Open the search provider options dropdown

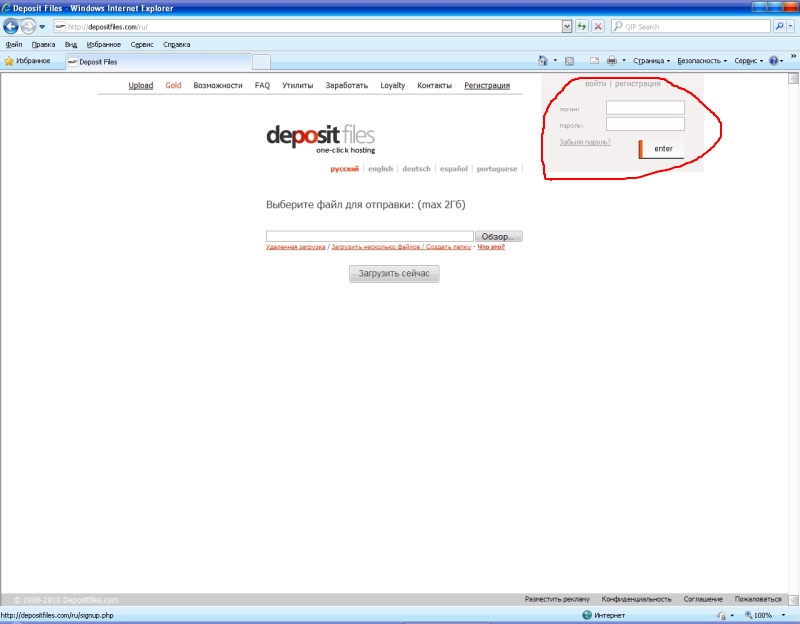pos(790,27)
